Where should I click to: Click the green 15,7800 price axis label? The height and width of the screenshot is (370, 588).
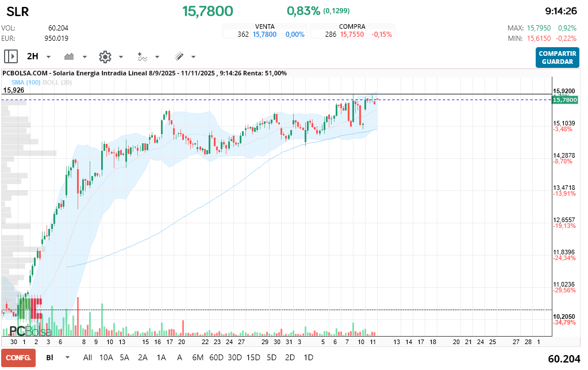click(564, 100)
